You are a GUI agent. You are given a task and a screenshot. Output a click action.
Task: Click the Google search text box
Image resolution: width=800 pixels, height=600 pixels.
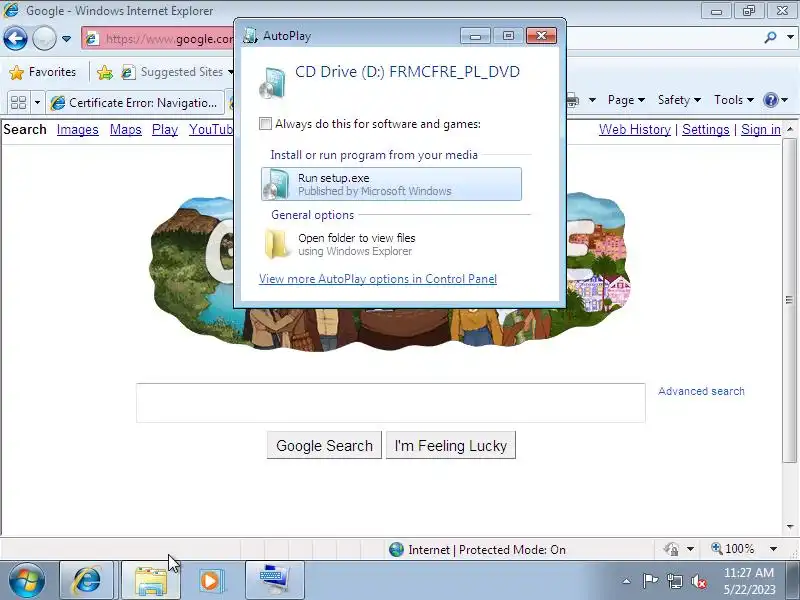pos(391,403)
